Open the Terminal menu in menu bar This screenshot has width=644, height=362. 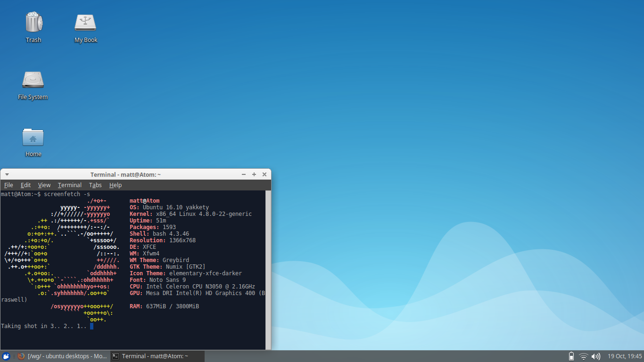[70, 185]
